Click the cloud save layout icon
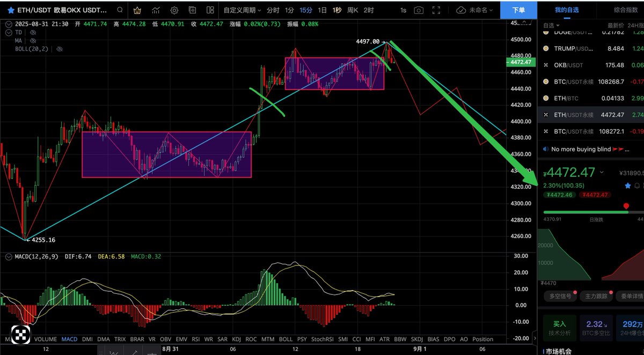 coord(461,10)
